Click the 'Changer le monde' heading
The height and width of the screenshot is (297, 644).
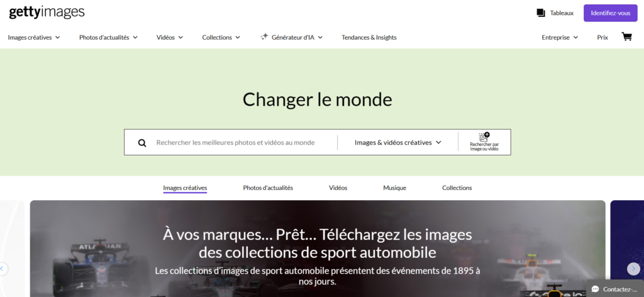click(317, 99)
